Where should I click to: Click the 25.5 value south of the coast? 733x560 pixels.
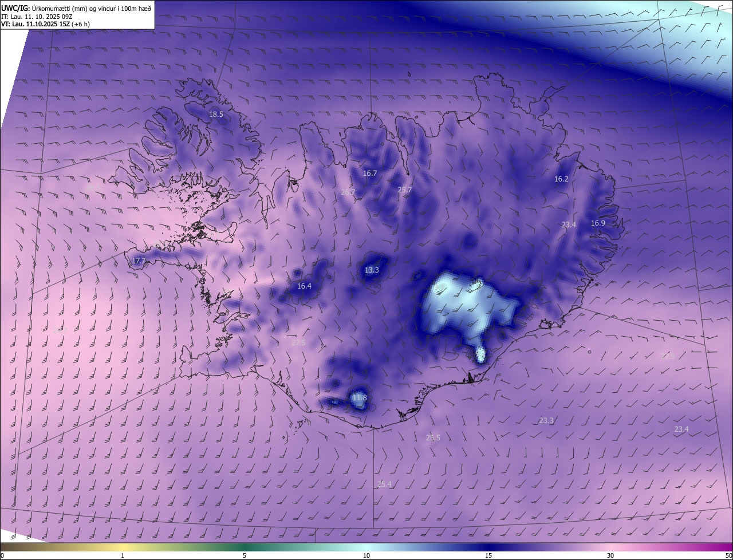tap(433, 438)
